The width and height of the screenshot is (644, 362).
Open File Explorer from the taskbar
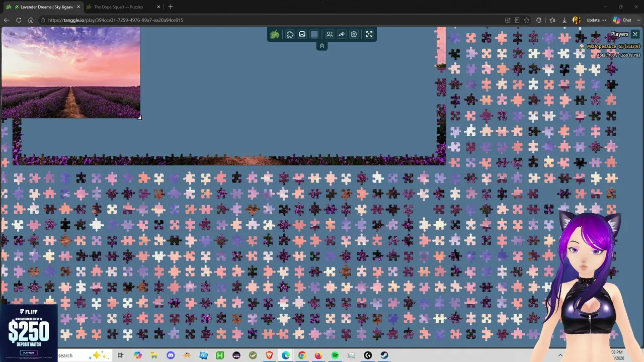154,355
